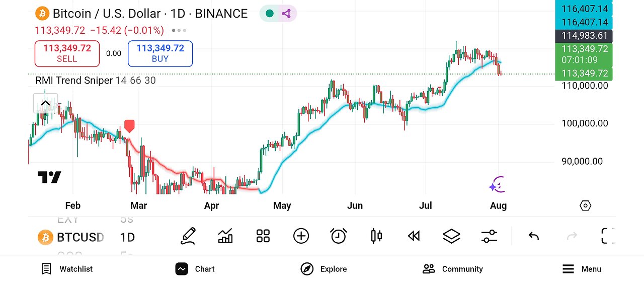Viewport: 644px width, 283px height.
Task: Click the red sell signal marker
Action: click(x=129, y=126)
